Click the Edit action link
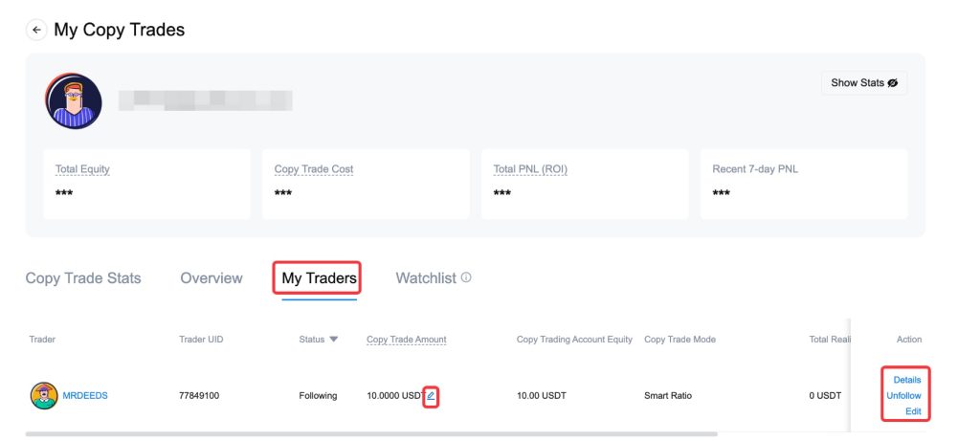The image size is (980, 441). [912, 411]
